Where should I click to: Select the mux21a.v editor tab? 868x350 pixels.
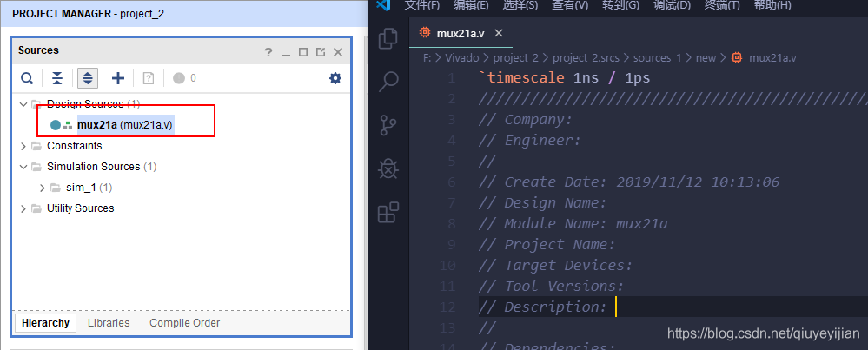(461, 33)
